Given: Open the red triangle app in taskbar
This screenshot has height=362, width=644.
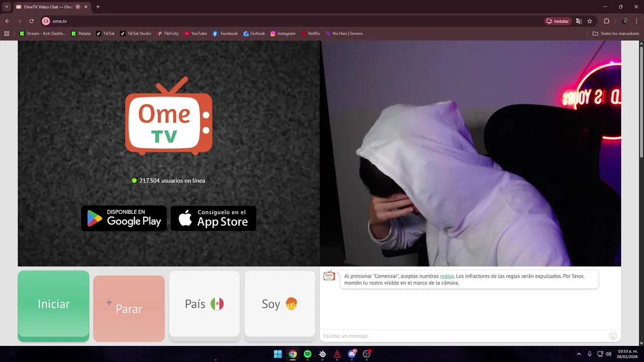Looking at the screenshot, I should [x=337, y=354].
